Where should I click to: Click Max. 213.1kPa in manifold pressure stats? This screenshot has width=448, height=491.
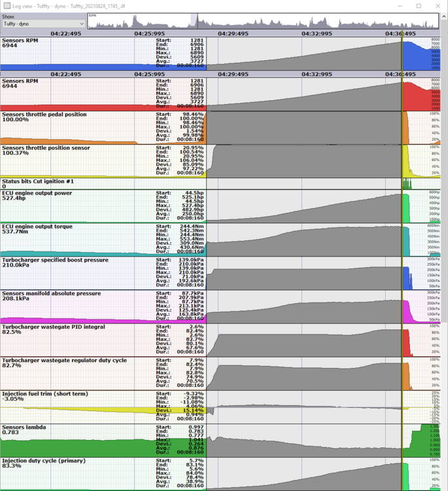180,306
